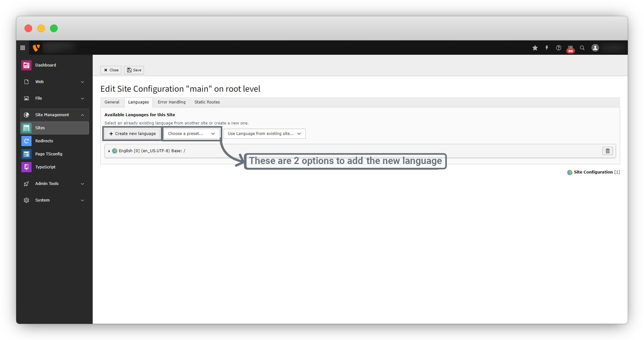Save the site configuration
The width and height of the screenshot is (644, 340).
point(134,70)
